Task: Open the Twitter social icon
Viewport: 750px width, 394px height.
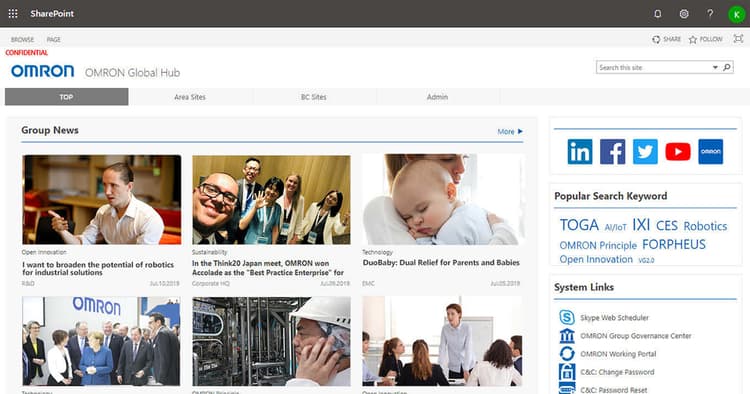Action: point(645,152)
